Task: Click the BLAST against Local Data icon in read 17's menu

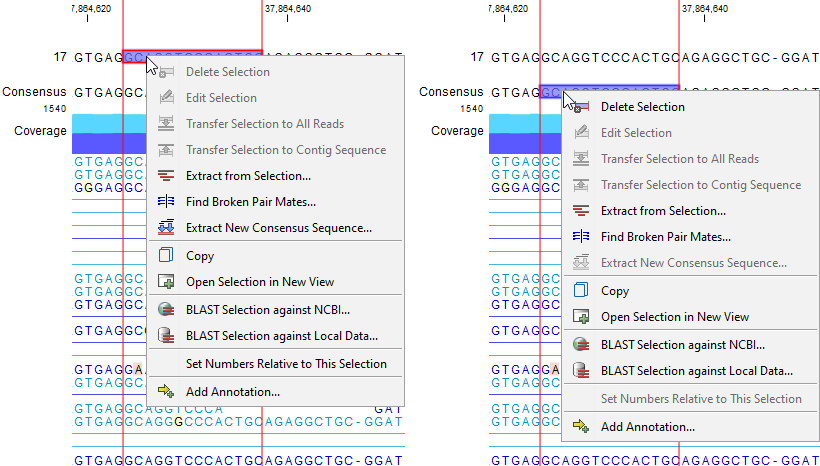Action: 167,336
